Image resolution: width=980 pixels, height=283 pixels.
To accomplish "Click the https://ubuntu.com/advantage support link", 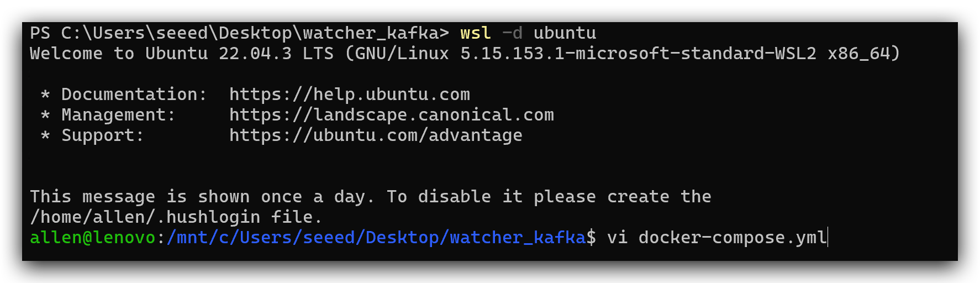I will (376, 135).
